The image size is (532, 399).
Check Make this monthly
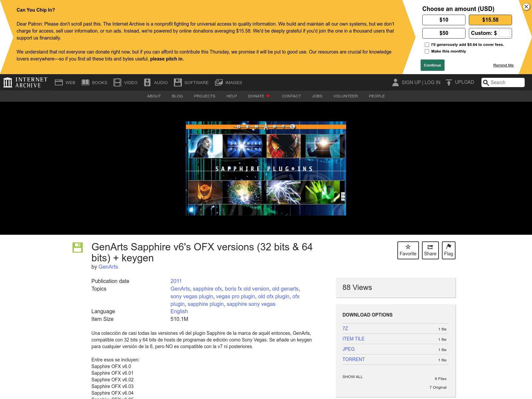[x=427, y=51]
